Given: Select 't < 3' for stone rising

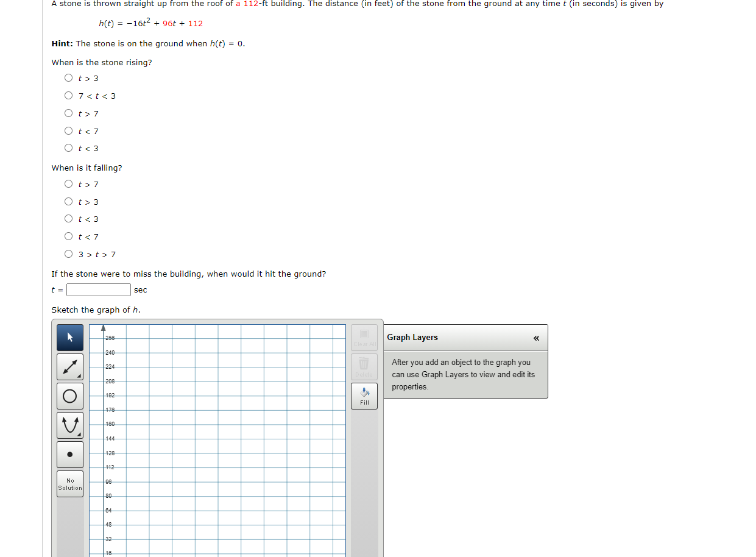Looking at the screenshot, I should click(x=69, y=148).
